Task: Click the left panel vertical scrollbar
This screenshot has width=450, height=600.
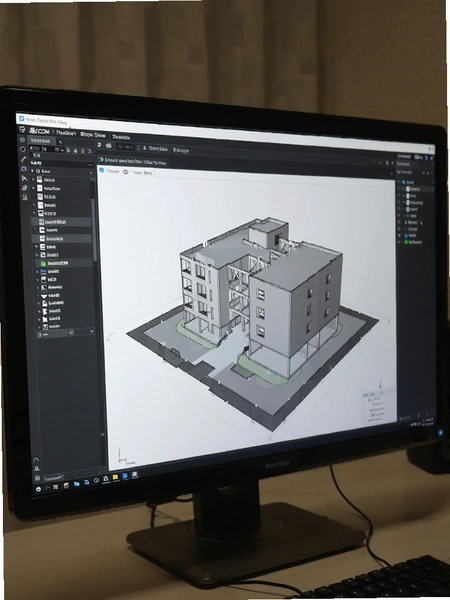Action: click(93, 230)
